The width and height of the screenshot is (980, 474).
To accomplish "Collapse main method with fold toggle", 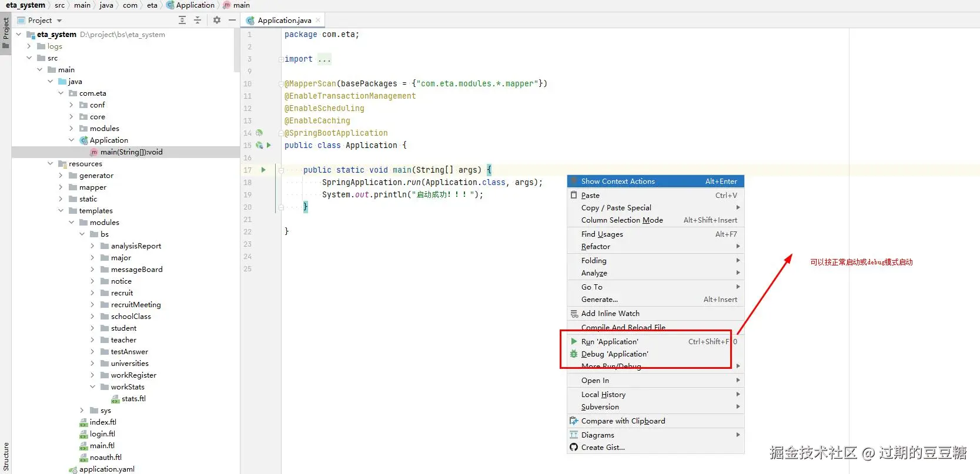I will coord(281,170).
